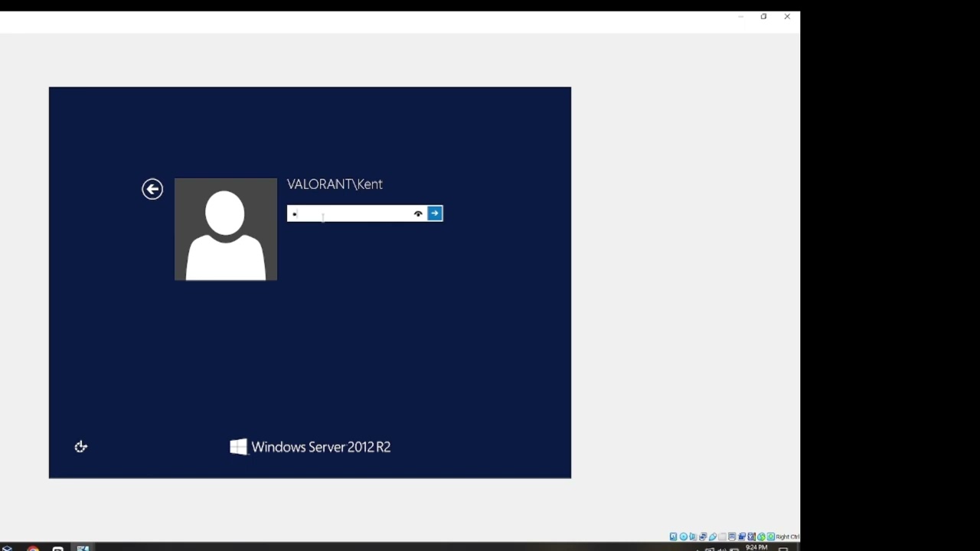Viewport: 980px width, 551px height.
Task: Open the Ease of Access menu icon
Action: click(x=81, y=447)
